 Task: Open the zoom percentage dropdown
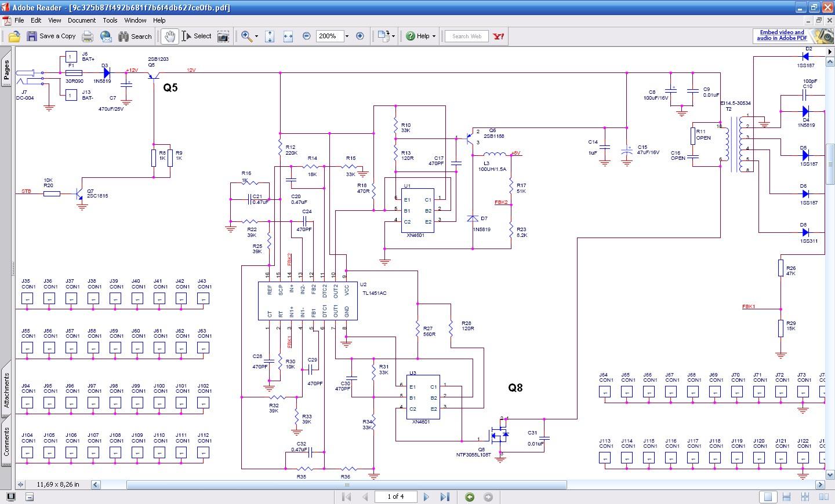point(347,36)
